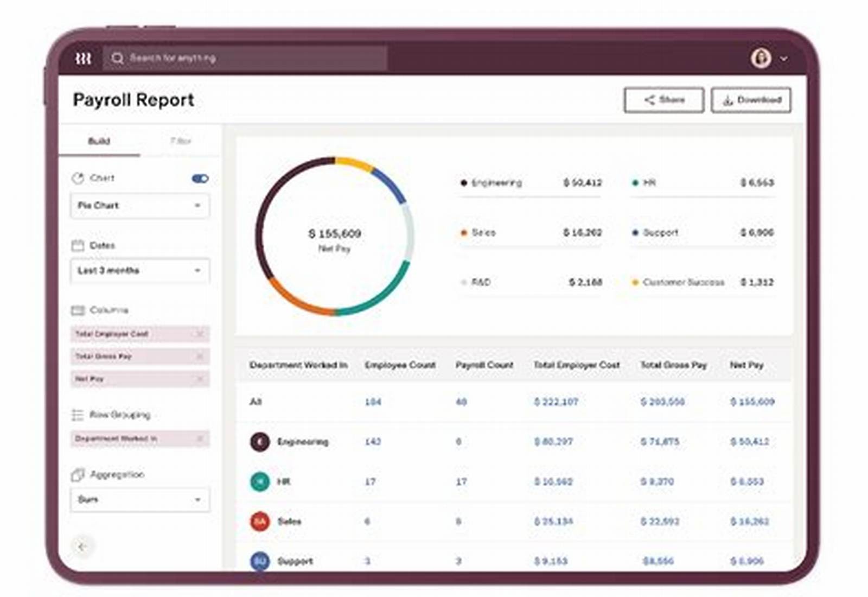The height and width of the screenshot is (597, 868).
Task: Open the All row net pay $155,609
Action: point(752,402)
